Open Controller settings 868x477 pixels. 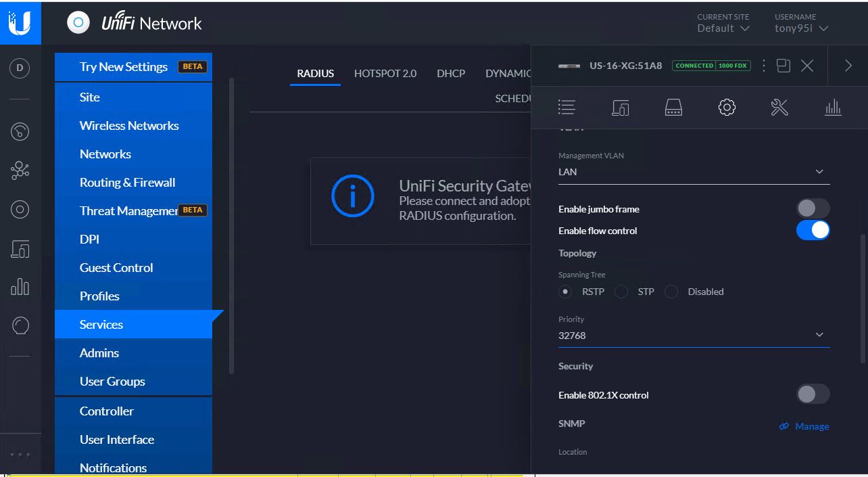[x=134, y=411]
